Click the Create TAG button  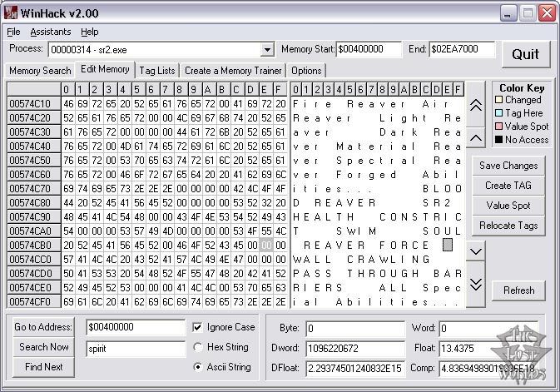(x=508, y=186)
